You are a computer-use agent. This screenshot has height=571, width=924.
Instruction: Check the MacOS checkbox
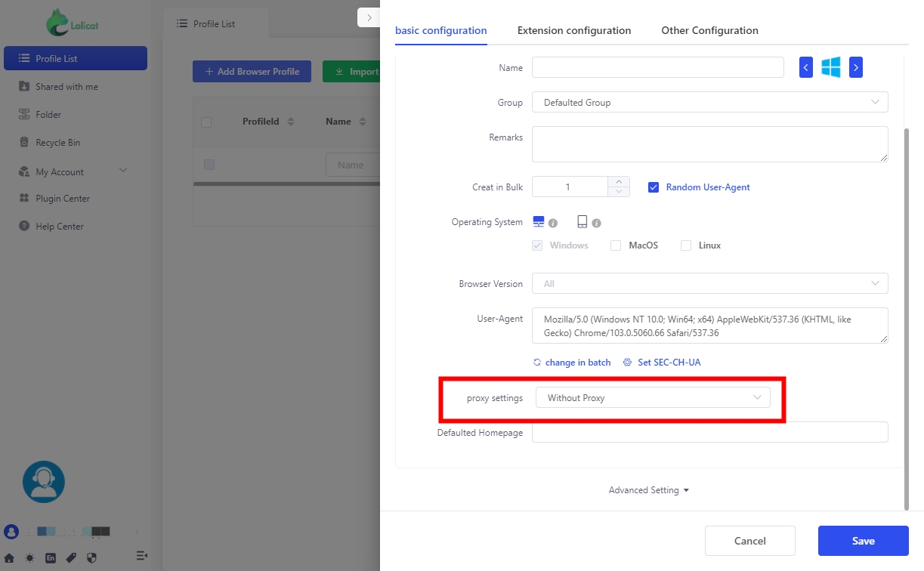coord(616,245)
